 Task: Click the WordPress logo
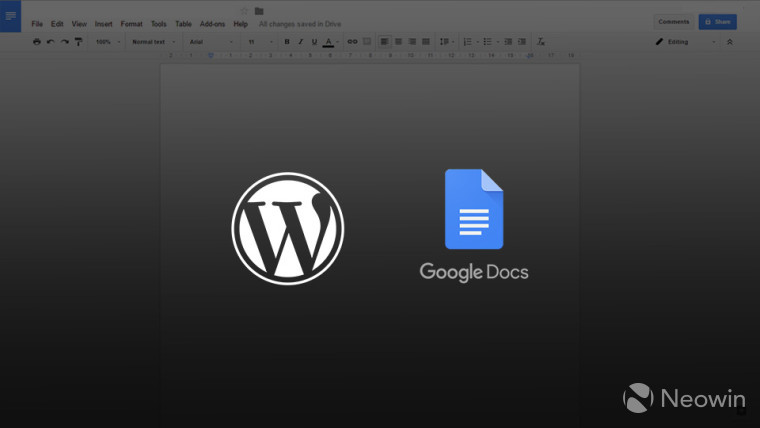point(288,228)
